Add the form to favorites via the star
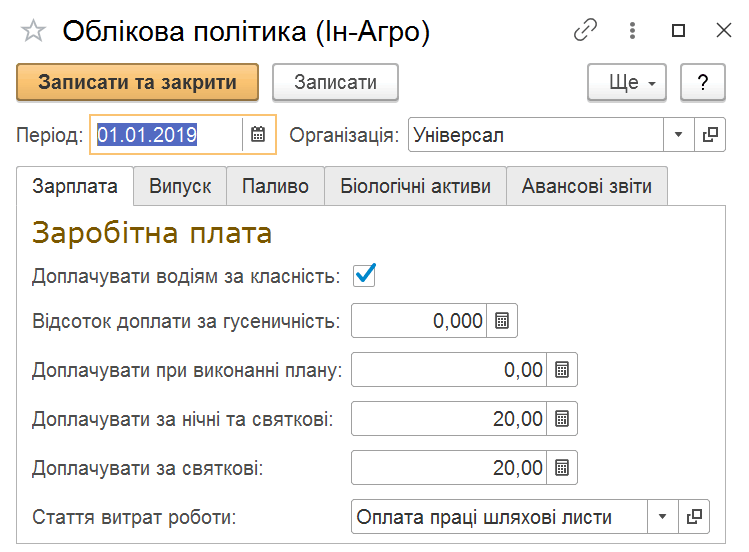This screenshot has height=552, width=749. click(x=33, y=32)
